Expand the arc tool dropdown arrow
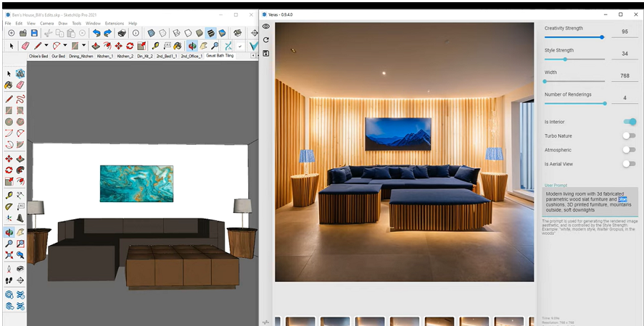 coord(66,46)
